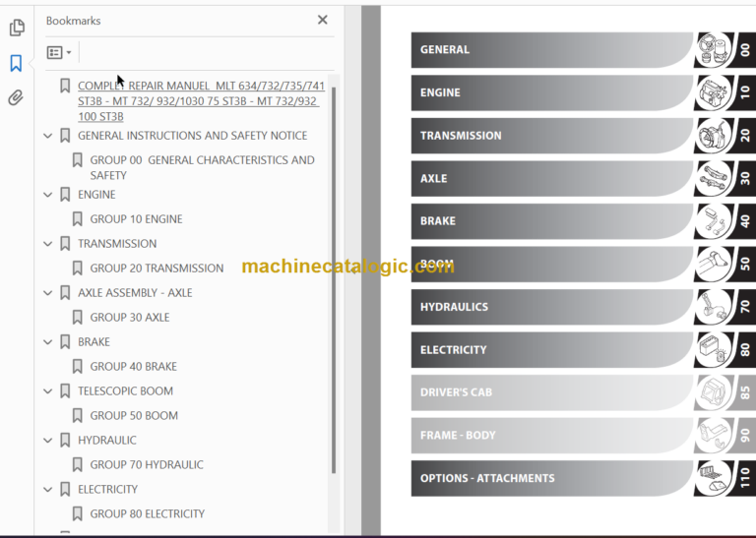
Task: Click the engine block icon for section 10
Action: pyautogui.click(x=714, y=92)
